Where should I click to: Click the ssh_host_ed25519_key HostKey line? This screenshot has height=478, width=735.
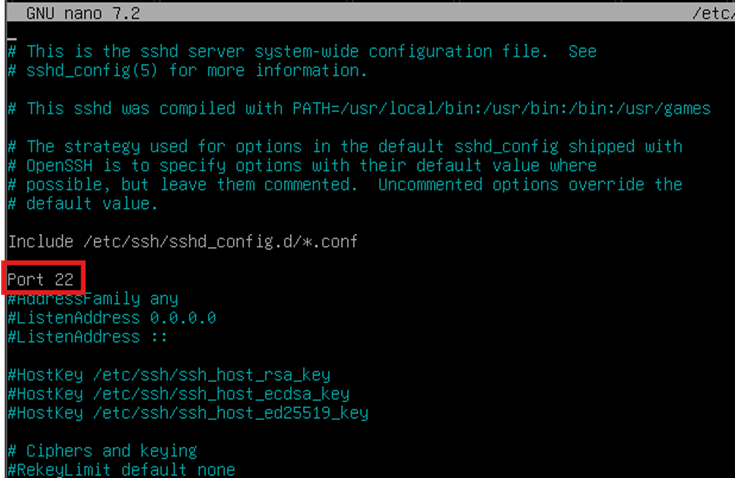(x=187, y=413)
